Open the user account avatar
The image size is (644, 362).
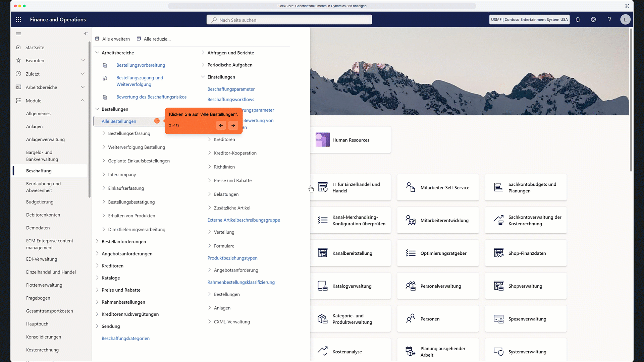(x=625, y=20)
